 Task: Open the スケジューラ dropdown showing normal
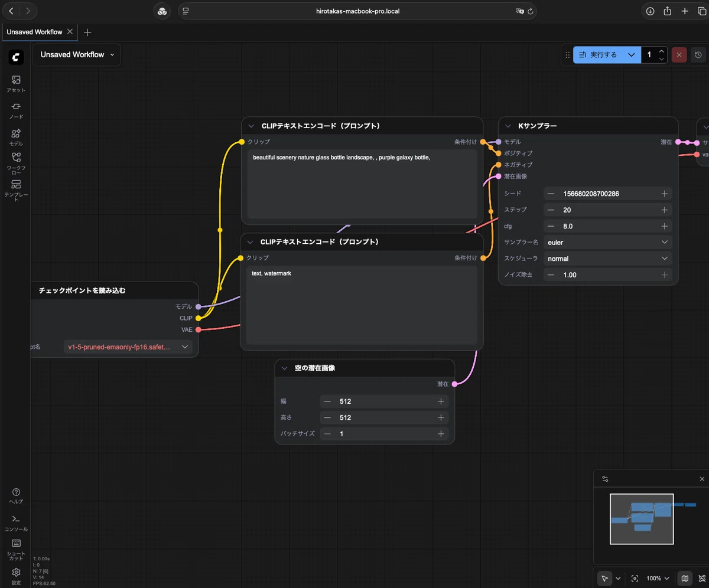pyautogui.click(x=608, y=259)
